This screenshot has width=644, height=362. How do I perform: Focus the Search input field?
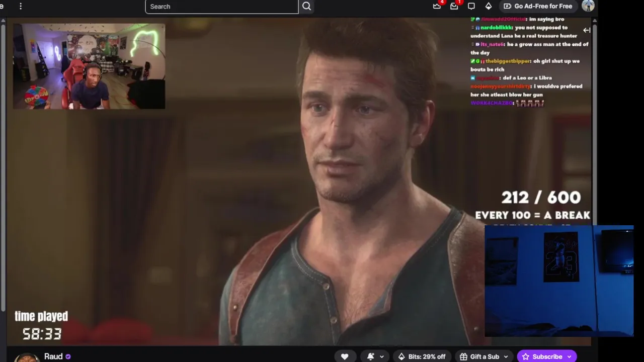[222, 7]
